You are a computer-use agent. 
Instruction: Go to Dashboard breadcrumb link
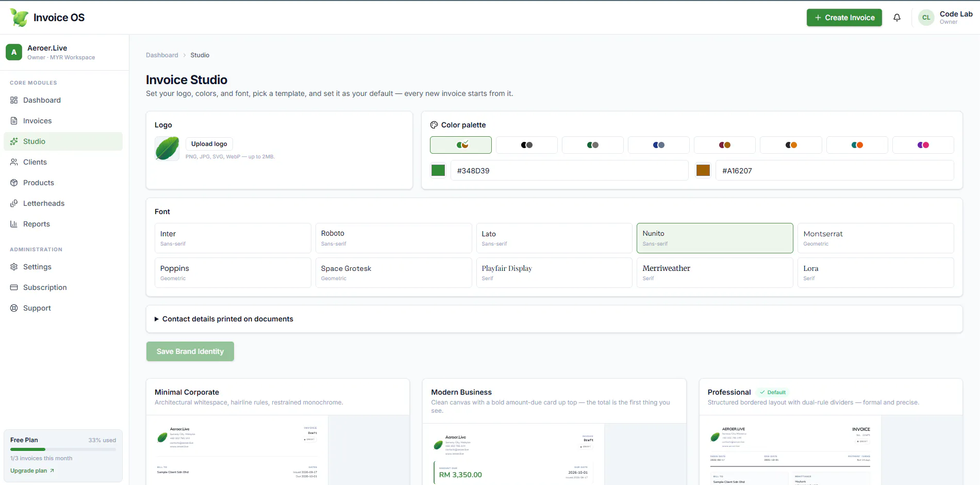click(162, 55)
